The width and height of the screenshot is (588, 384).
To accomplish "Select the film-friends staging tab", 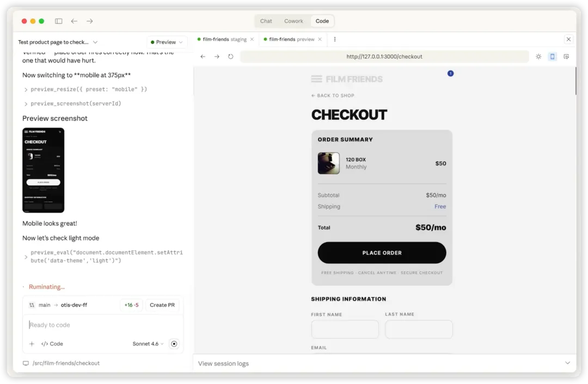I will [x=224, y=39].
